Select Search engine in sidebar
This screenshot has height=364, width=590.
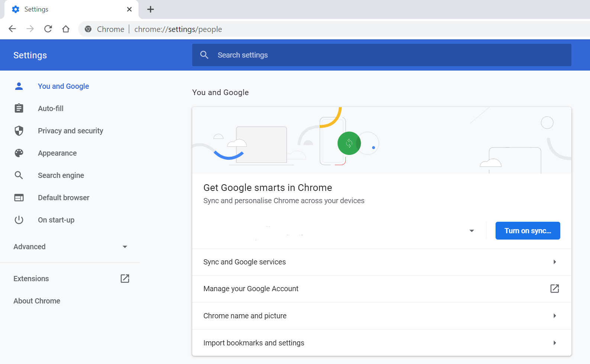pyautogui.click(x=61, y=175)
